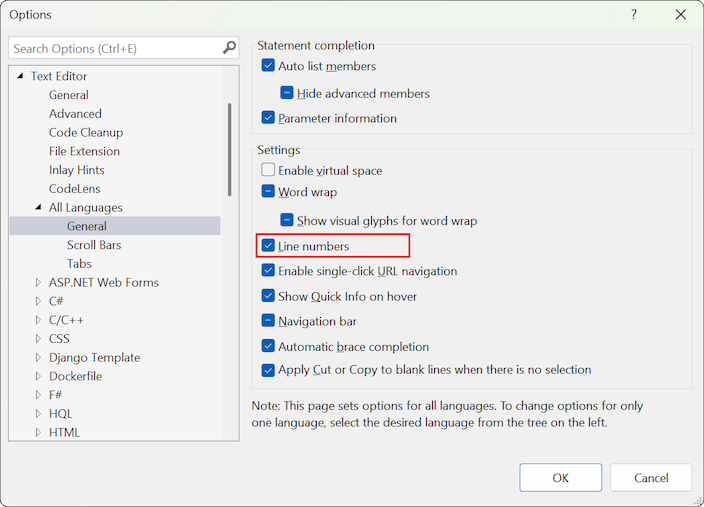Screen dimensions: 704x507
Task: Expand the HTML node arrow
Action: point(39,432)
